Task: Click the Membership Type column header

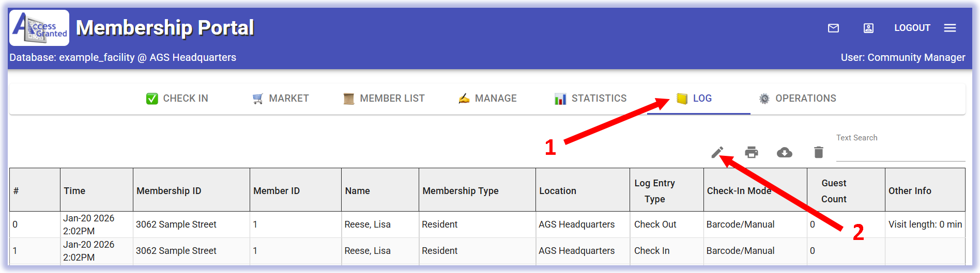Action: [460, 191]
